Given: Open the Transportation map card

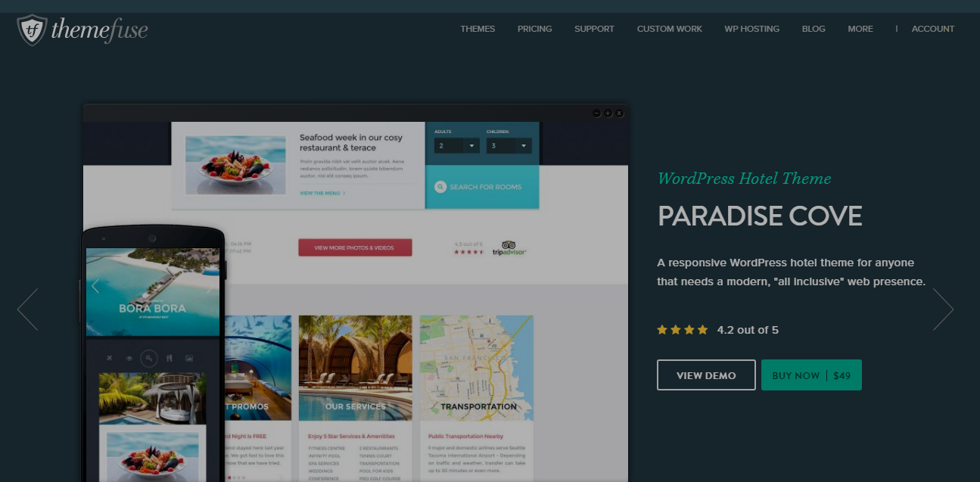Looking at the screenshot, I should pyautogui.click(x=477, y=368).
